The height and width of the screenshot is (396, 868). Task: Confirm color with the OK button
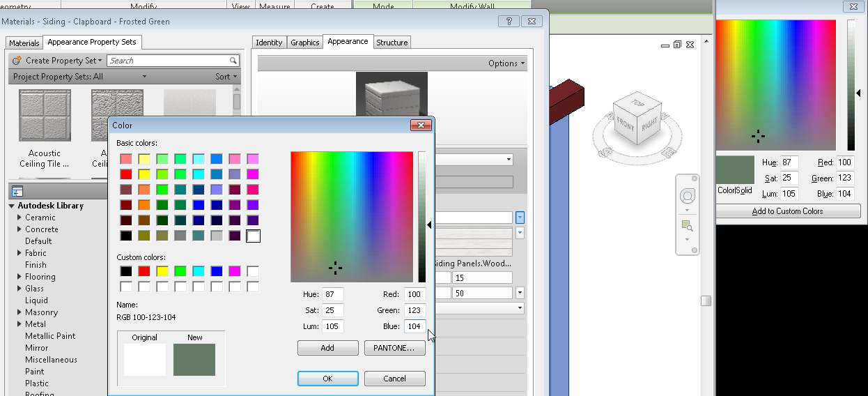pos(327,379)
